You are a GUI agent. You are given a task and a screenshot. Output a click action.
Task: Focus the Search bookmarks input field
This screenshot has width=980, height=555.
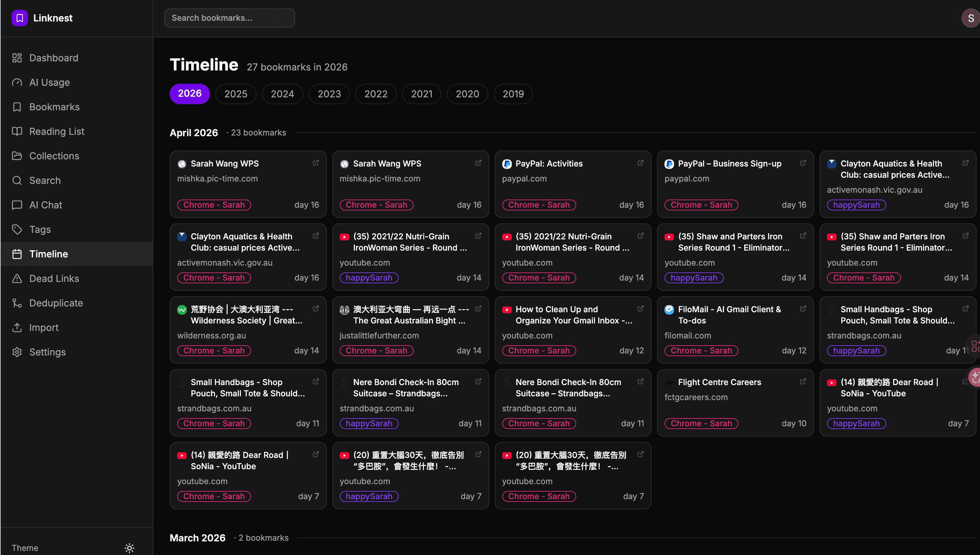coord(230,18)
